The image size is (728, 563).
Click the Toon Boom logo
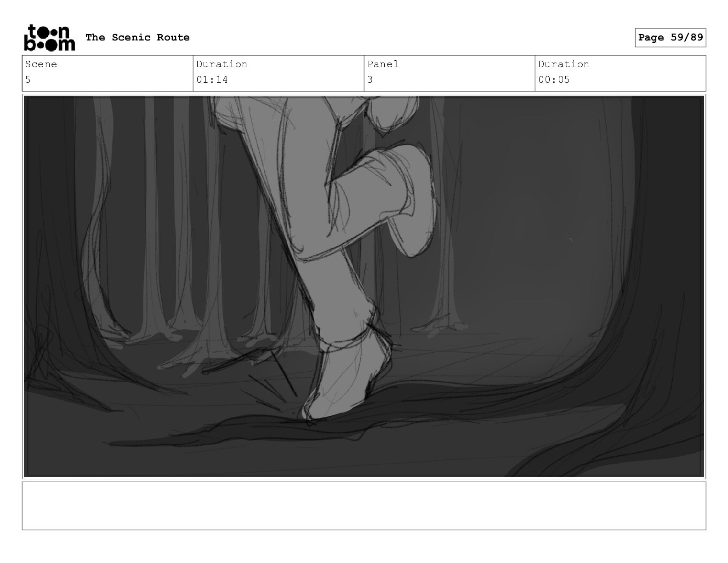click(x=49, y=37)
